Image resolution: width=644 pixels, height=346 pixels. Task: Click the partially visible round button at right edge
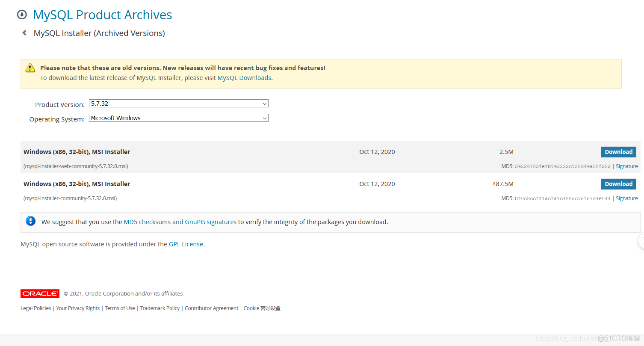point(641,241)
